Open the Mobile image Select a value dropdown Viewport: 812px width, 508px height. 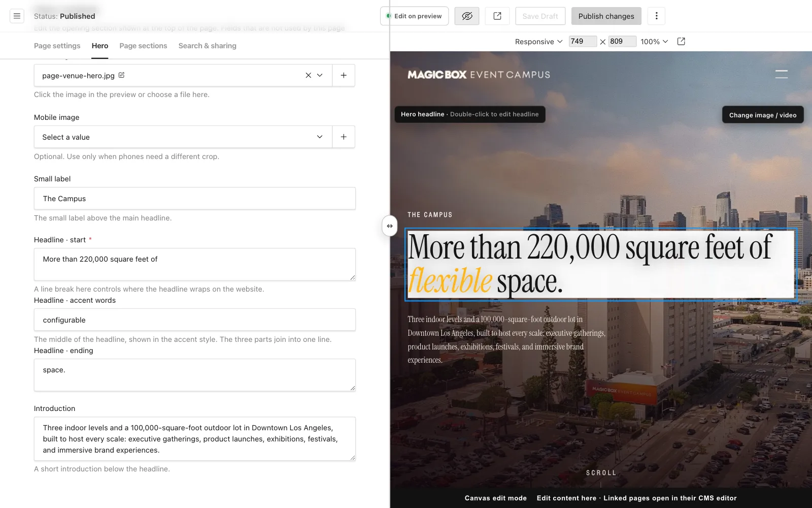(x=183, y=137)
